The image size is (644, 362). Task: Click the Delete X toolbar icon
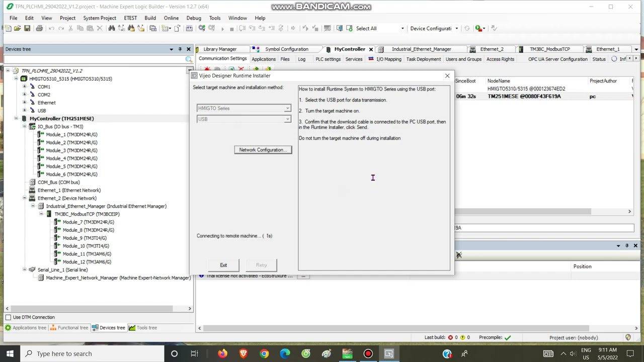tap(100, 29)
